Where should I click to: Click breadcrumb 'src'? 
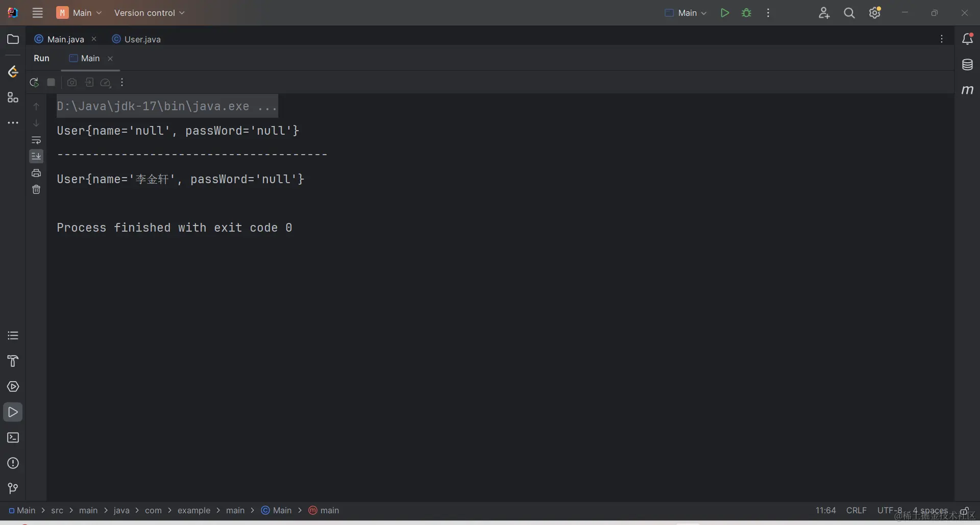coord(57,511)
